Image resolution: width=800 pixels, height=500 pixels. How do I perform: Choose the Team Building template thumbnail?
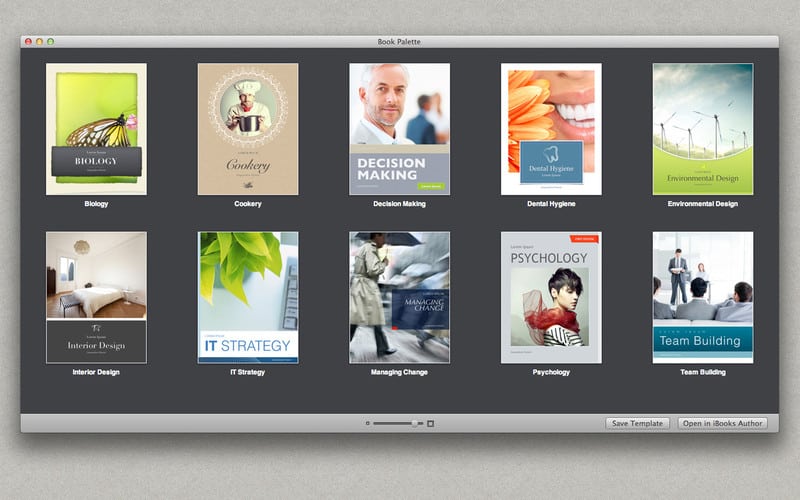pyautogui.click(x=703, y=297)
